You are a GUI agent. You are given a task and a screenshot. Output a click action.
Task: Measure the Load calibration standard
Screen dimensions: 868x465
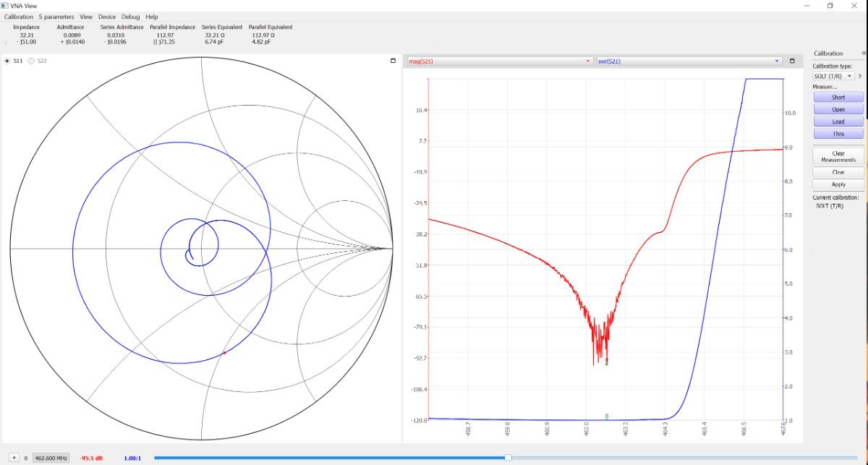(x=838, y=121)
